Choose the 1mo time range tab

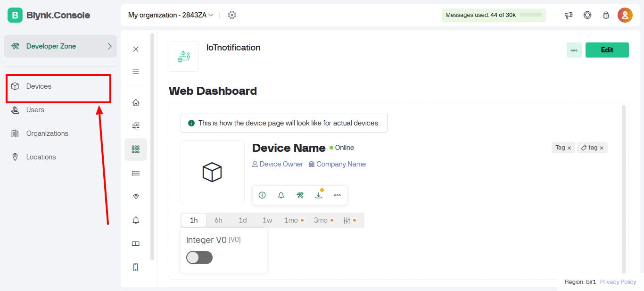pos(294,220)
